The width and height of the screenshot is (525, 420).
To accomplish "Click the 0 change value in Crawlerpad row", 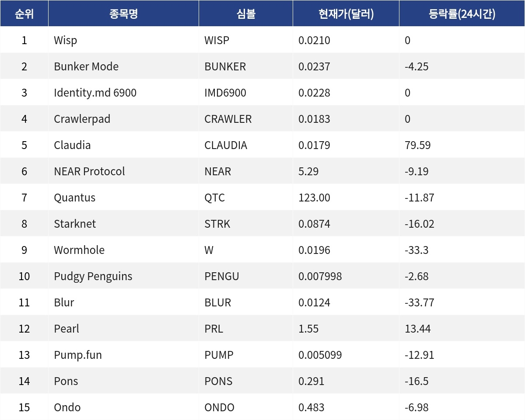I will [408, 119].
